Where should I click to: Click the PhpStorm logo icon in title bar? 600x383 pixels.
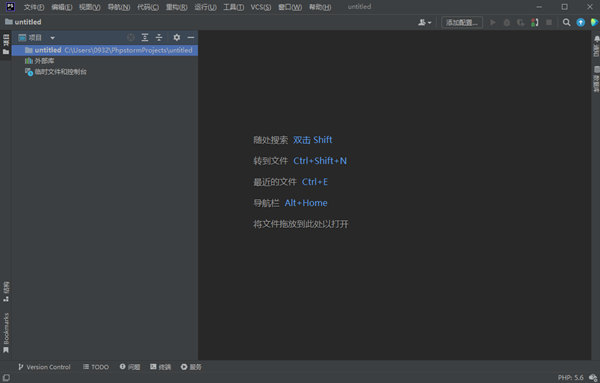[x=10, y=7]
